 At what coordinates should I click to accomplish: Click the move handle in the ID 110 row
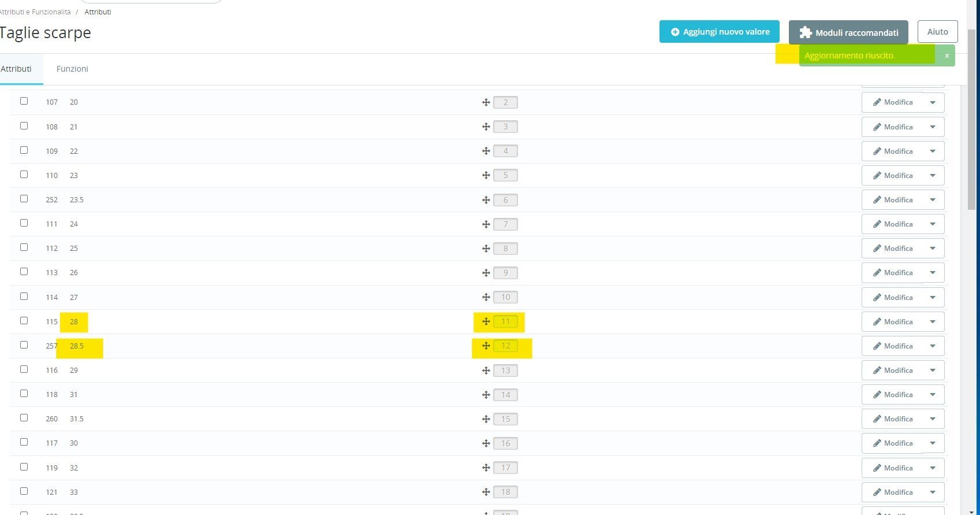[x=486, y=175]
